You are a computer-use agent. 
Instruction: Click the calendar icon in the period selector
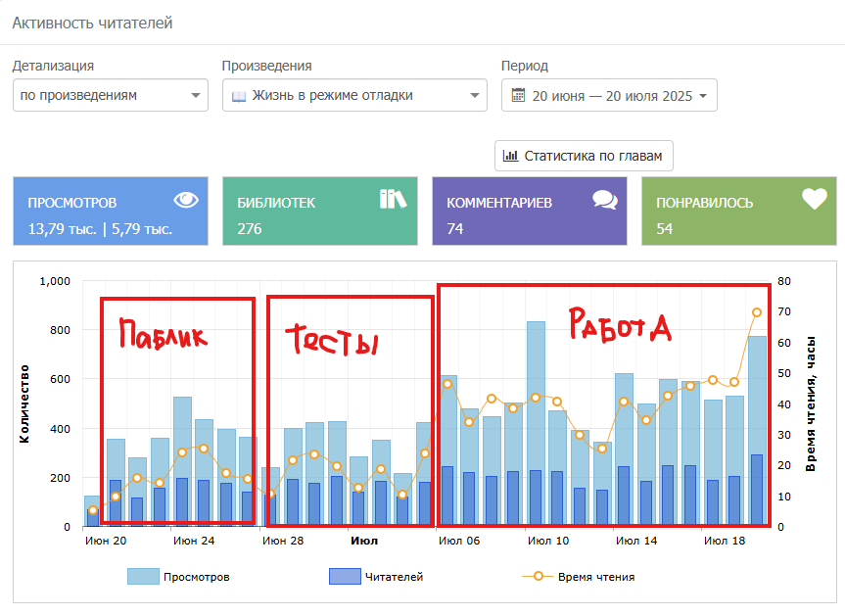click(519, 95)
